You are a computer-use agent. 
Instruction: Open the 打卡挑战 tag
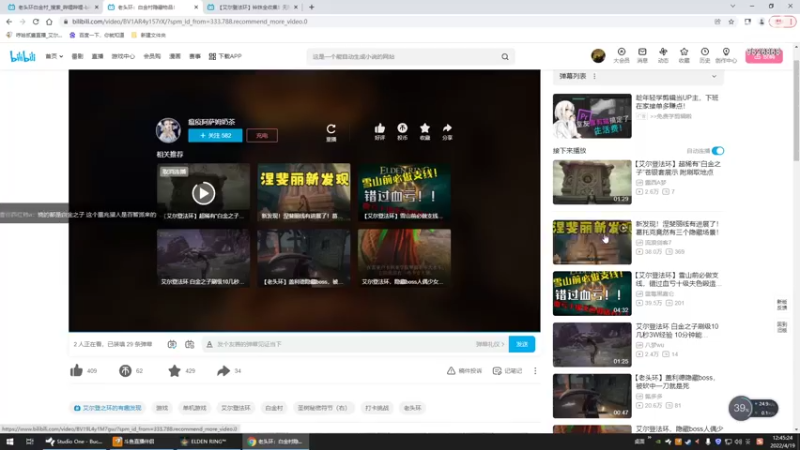pos(377,408)
